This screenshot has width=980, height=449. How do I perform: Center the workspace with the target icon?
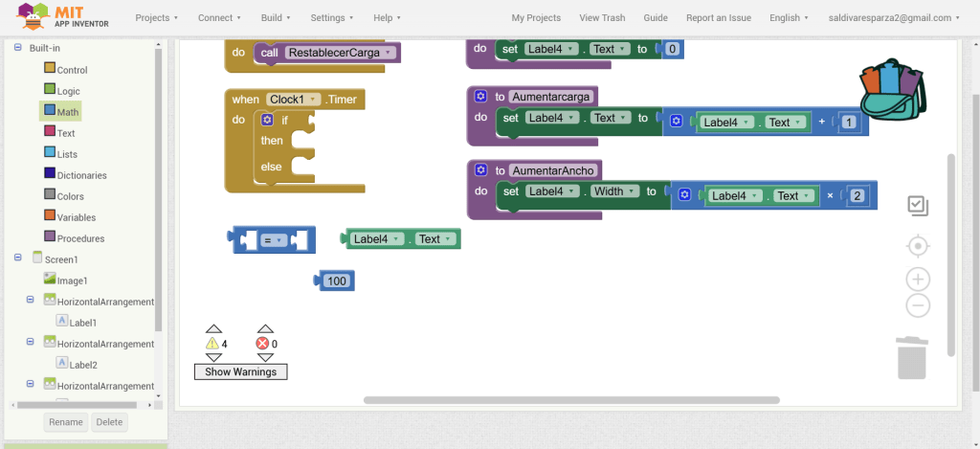coord(918,247)
